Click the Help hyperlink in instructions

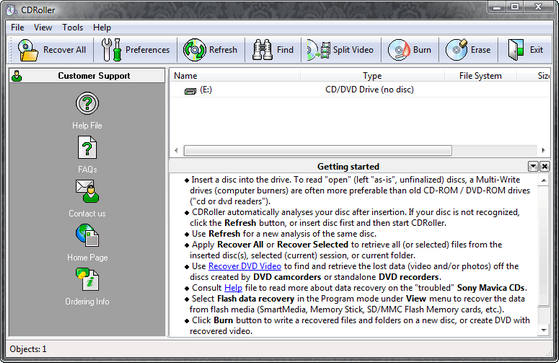(233, 288)
